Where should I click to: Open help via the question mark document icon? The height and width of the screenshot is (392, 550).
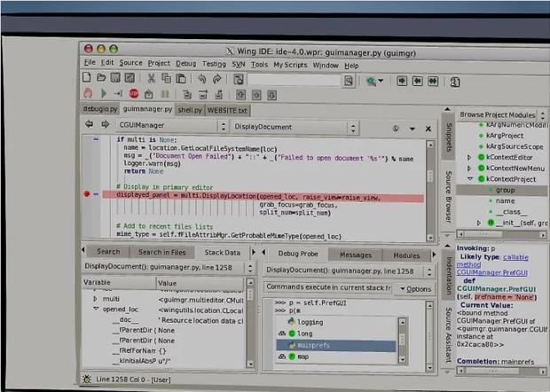[x=455, y=82]
